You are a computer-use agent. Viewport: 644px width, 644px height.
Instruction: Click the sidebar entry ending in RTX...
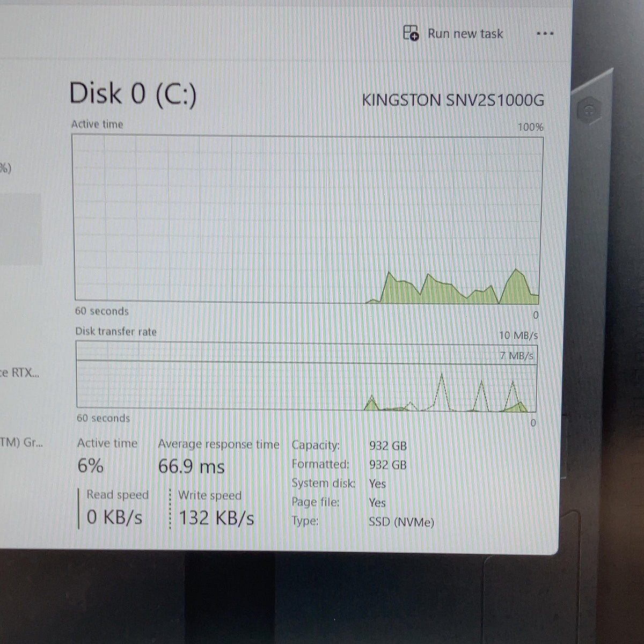[x=19, y=373]
